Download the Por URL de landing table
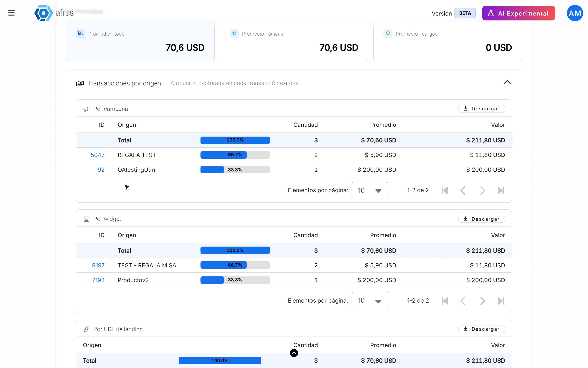Viewport: 588px width, 368px height. tap(481, 329)
